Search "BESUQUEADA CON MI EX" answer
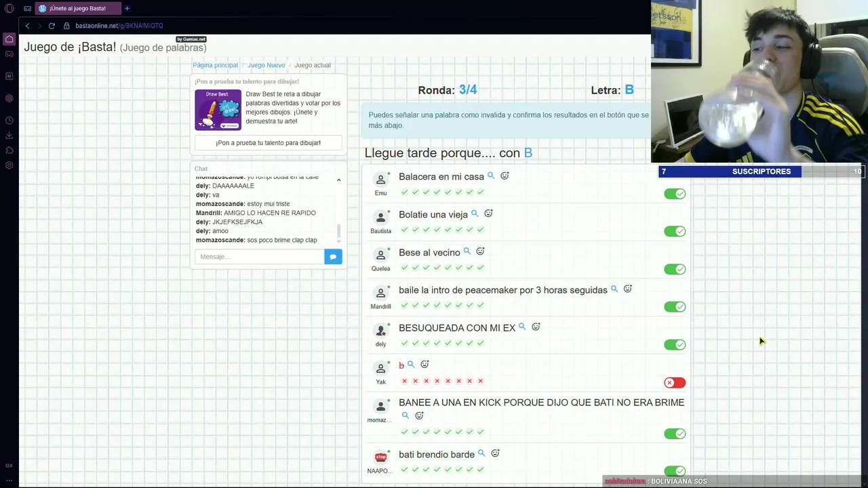The height and width of the screenshot is (488, 868). [x=522, y=327]
